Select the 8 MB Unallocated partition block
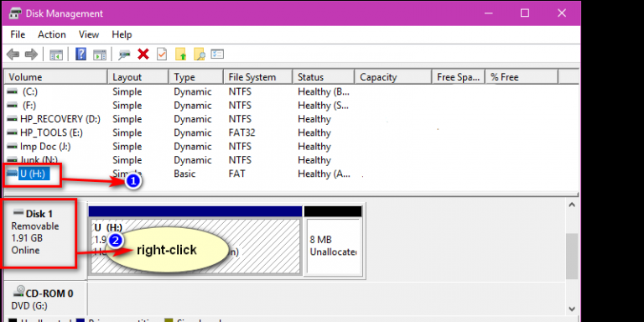Image resolution: width=644 pixels, height=322 pixels. click(x=334, y=246)
